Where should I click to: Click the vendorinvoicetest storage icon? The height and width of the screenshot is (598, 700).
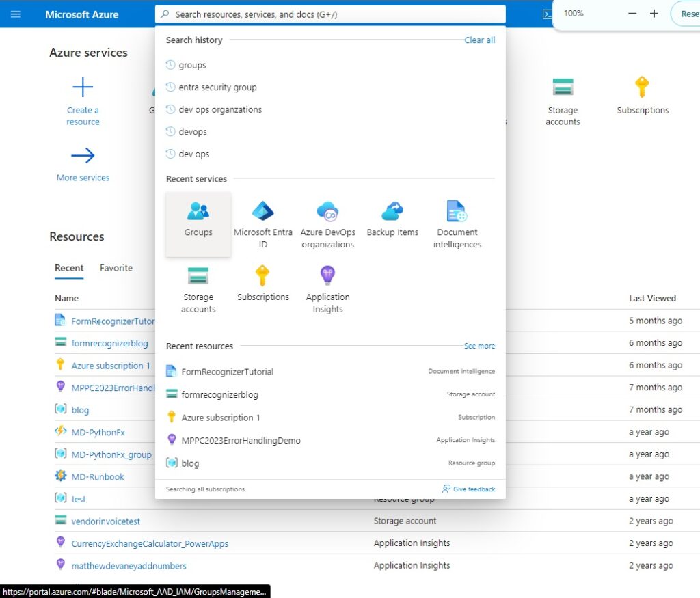click(60, 520)
